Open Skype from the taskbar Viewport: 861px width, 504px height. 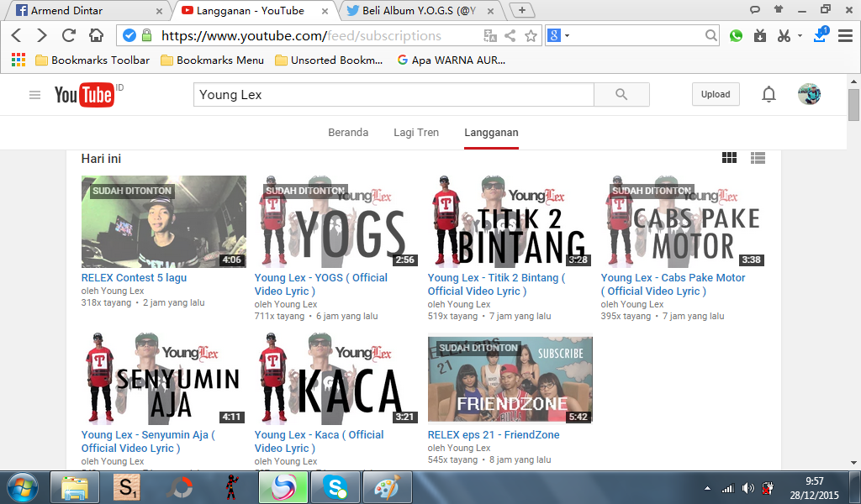click(335, 487)
